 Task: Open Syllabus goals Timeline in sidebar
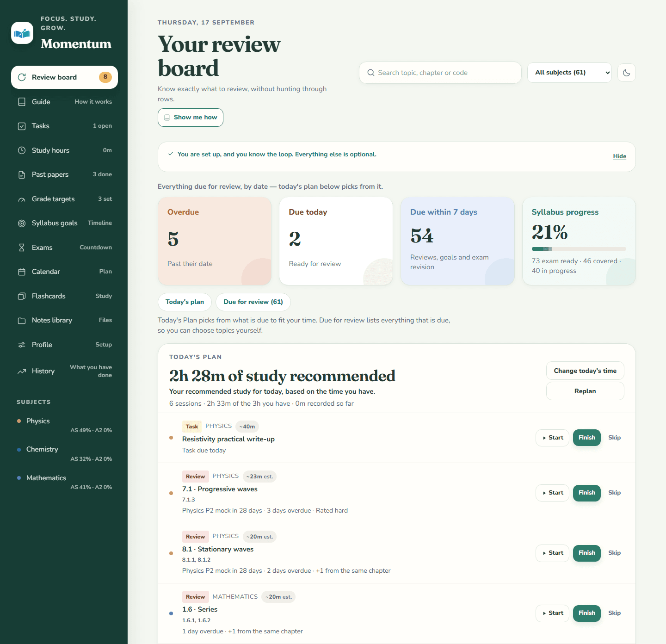coord(64,223)
